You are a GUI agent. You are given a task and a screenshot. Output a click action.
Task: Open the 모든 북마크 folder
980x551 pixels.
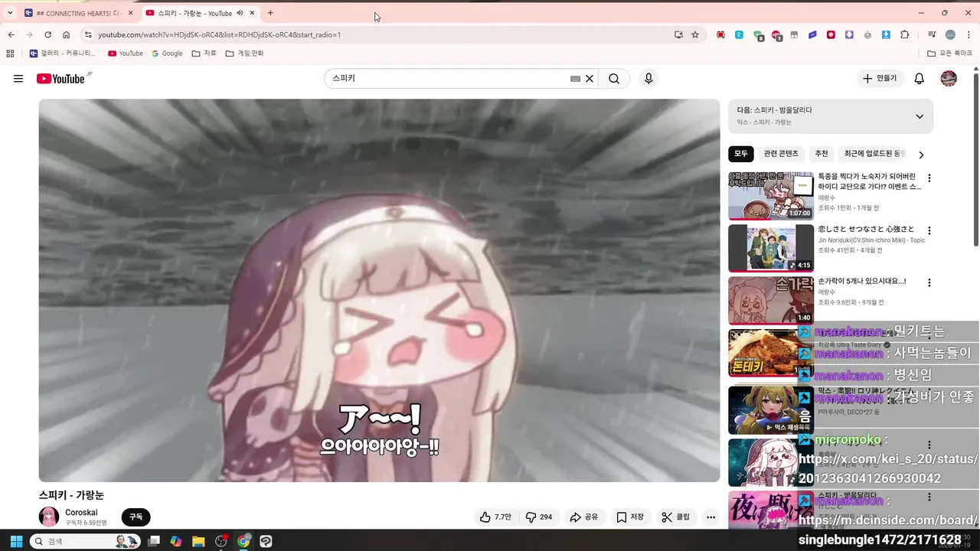(949, 54)
